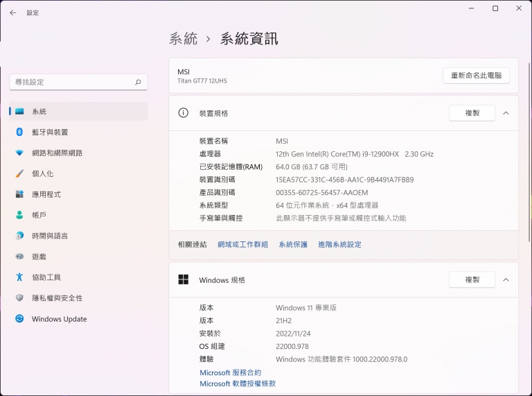This screenshot has height=396, width=532.
Task: Copy Windows 規格 with 複製 button
Action: (472, 280)
